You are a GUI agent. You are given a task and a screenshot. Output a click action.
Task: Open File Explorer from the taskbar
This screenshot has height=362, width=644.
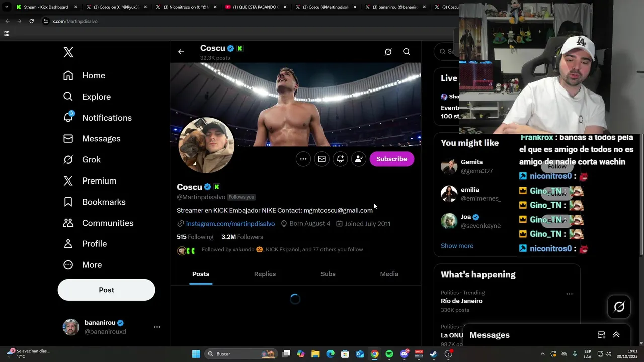[x=315, y=354]
